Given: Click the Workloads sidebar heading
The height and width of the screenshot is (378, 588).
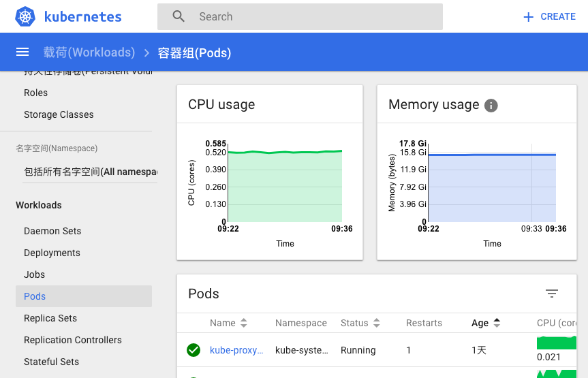Looking at the screenshot, I should click(x=39, y=205).
